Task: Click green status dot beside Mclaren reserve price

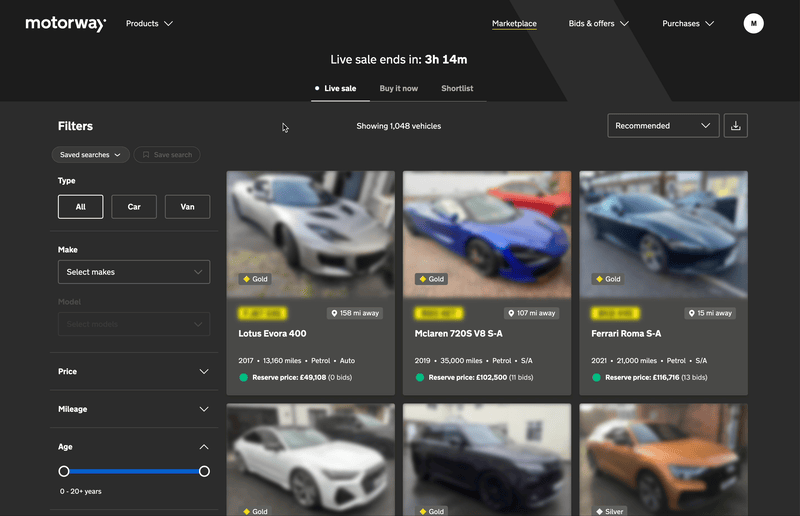Action: click(x=419, y=378)
